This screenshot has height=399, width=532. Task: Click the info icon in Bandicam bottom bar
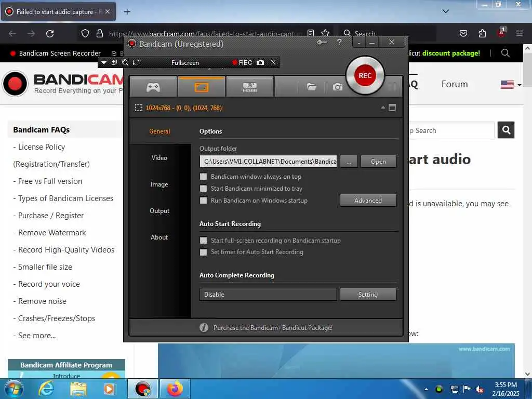point(204,327)
